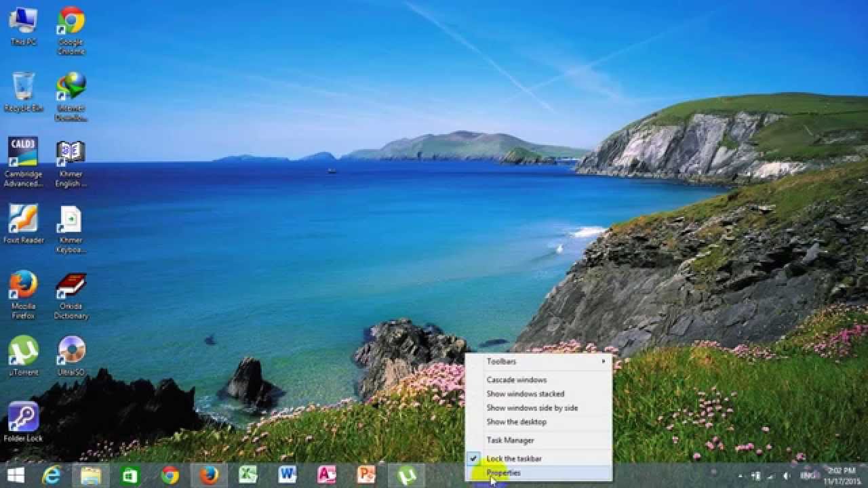Choose Show windows side by side
The image size is (868, 488).
[539, 408]
